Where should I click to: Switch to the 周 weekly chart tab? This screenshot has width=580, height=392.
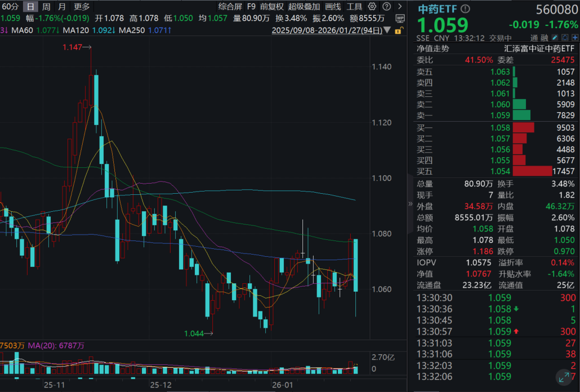(x=45, y=7)
